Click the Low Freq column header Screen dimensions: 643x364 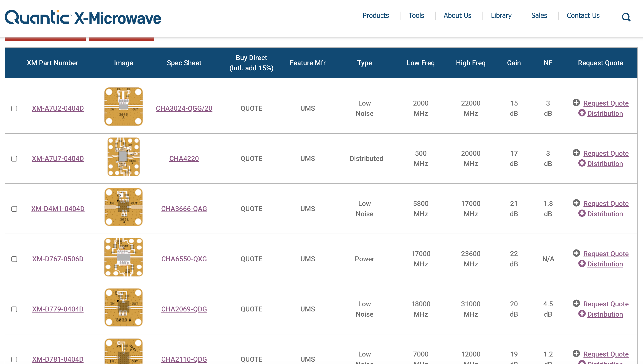coord(421,63)
